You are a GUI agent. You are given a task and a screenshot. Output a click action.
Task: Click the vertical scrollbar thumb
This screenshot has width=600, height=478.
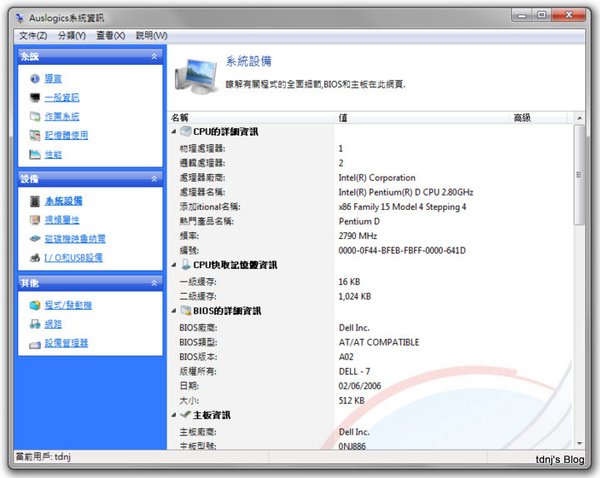click(x=579, y=175)
